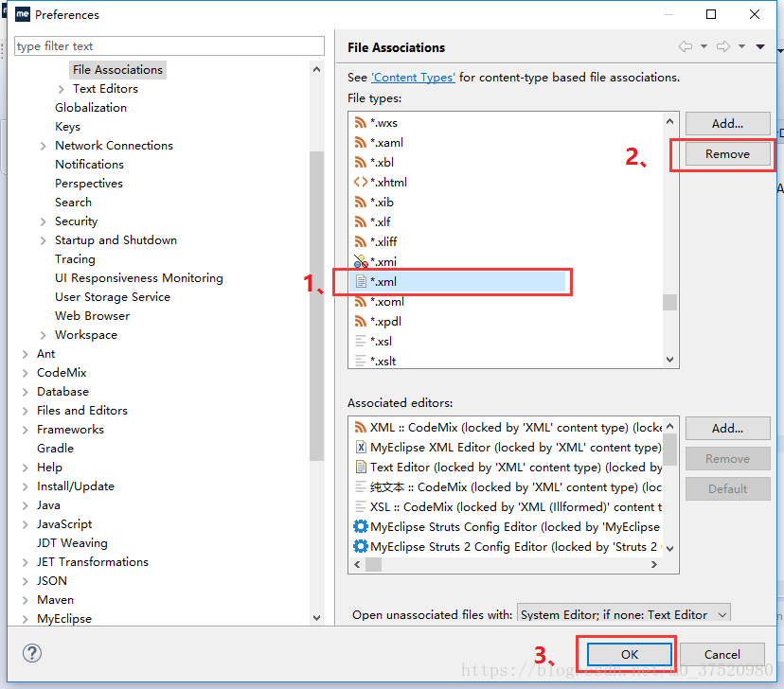Click the Associated editors horizontal scroll right arrow

pos(653,565)
